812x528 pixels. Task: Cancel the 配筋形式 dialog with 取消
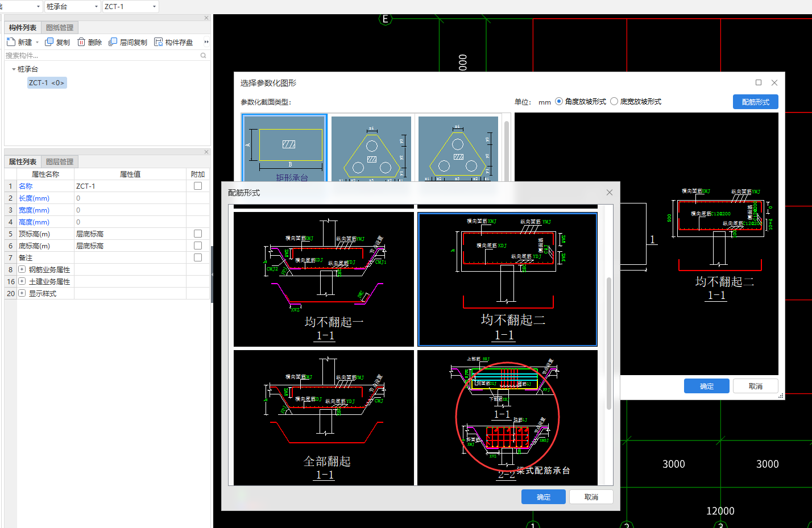tap(591, 497)
